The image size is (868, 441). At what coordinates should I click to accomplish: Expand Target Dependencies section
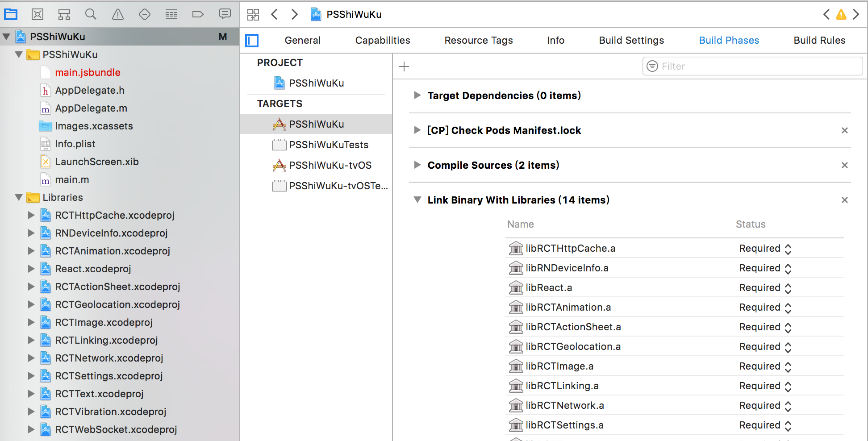pos(417,95)
